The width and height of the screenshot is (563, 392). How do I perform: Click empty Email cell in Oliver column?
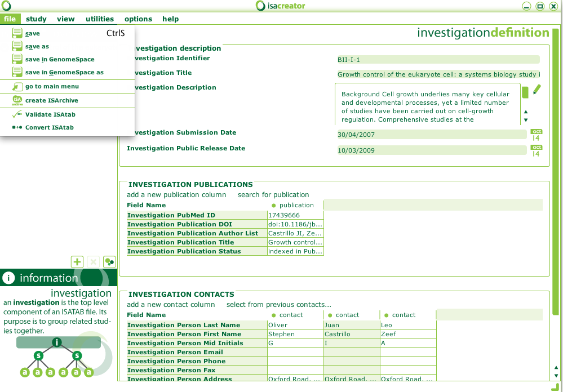tap(295, 352)
